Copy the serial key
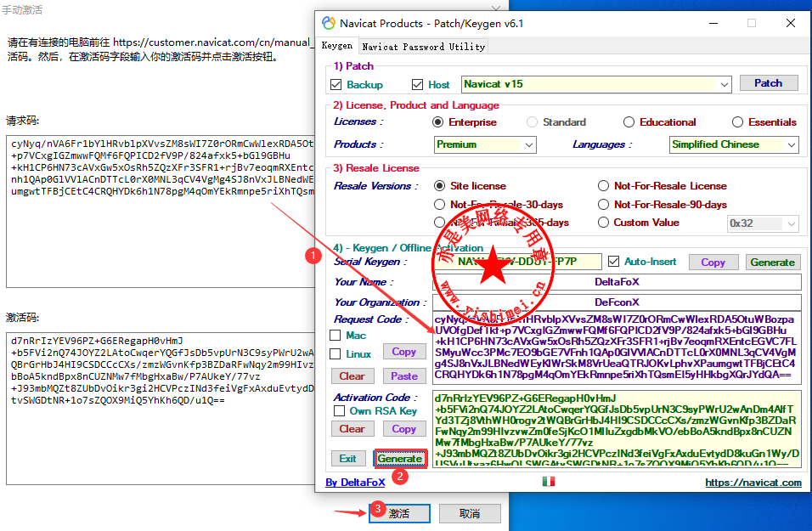The height and width of the screenshot is (531, 812). (713, 263)
